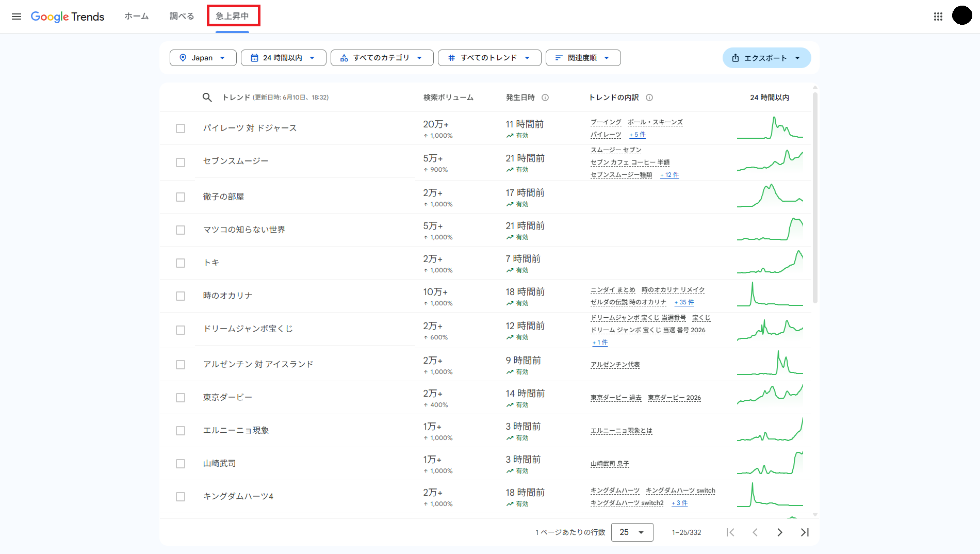Select checkbox for 時のオカリナ

click(x=181, y=296)
